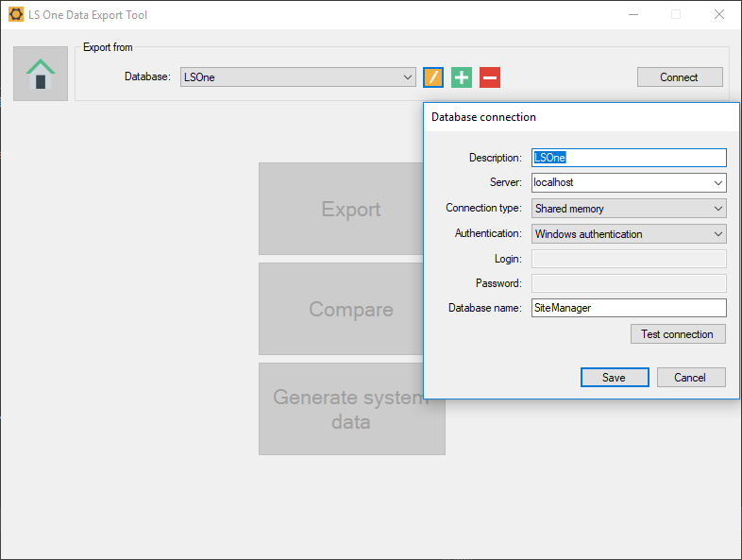The width and height of the screenshot is (742, 560).
Task: Click the Connection type label
Action: pos(483,208)
